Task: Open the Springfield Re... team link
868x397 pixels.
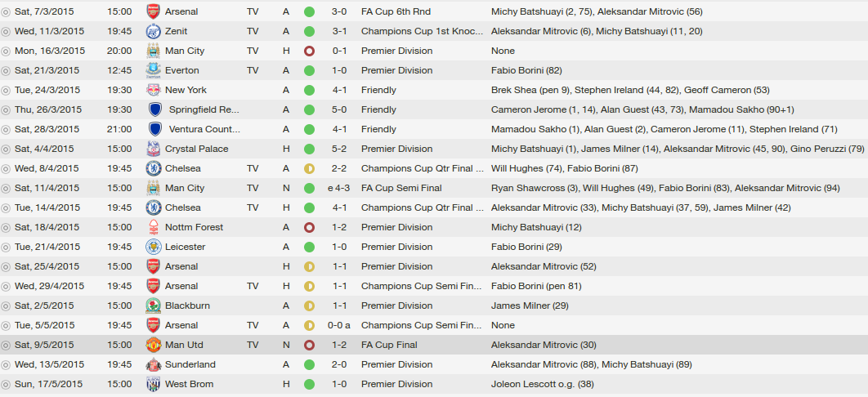Action: click(204, 109)
